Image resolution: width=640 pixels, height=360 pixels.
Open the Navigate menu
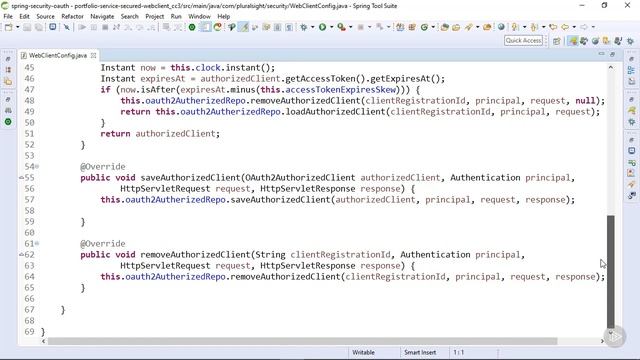(102, 16)
